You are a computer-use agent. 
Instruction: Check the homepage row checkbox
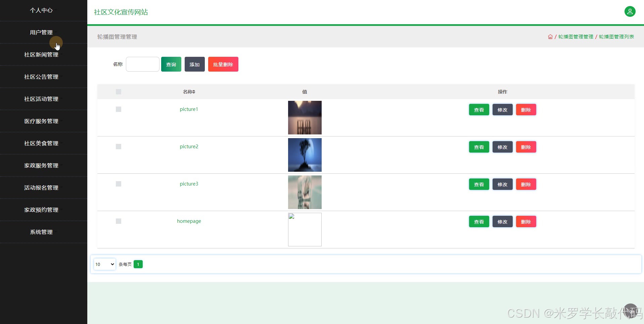tap(119, 221)
